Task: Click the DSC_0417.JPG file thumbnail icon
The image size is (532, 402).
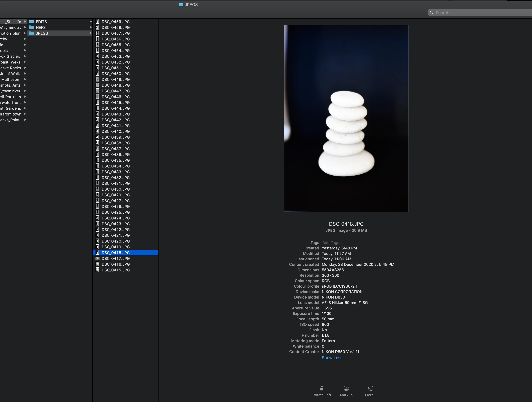Action: pos(97,258)
